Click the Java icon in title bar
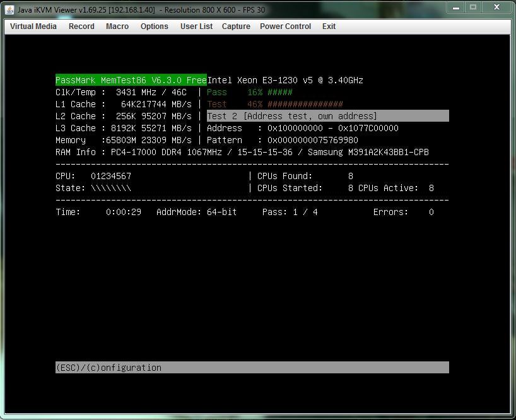516x420 pixels. click(x=9, y=10)
